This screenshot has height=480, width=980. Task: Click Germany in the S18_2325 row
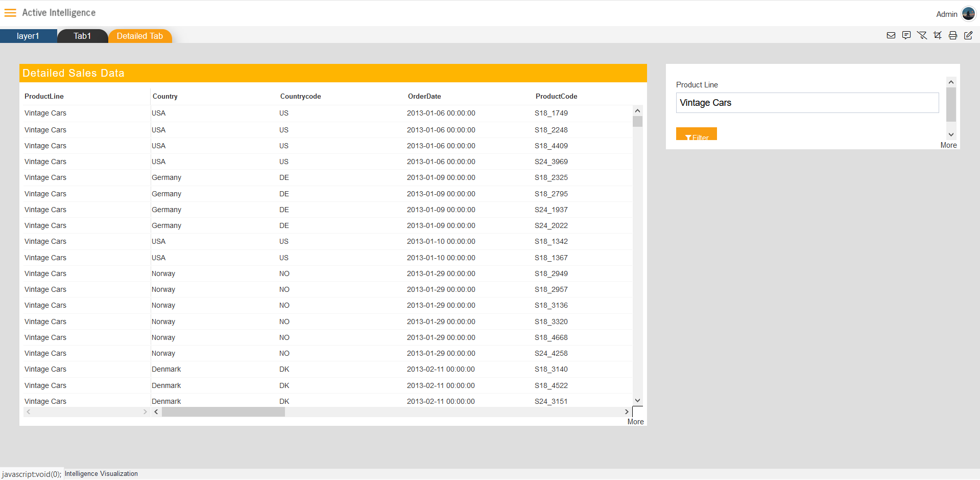click(x=166, y=177)
